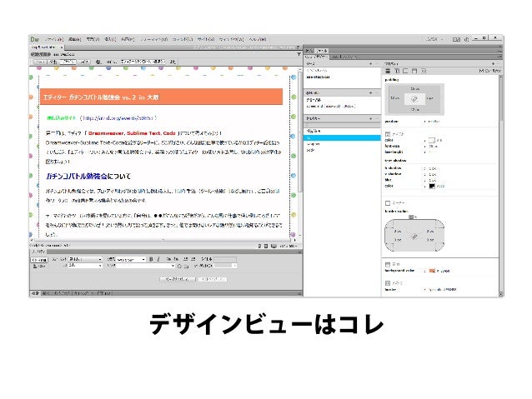Viewport: 532px width, 399px height.
Task: Click the selector search field
Action: tap(342, 125)
